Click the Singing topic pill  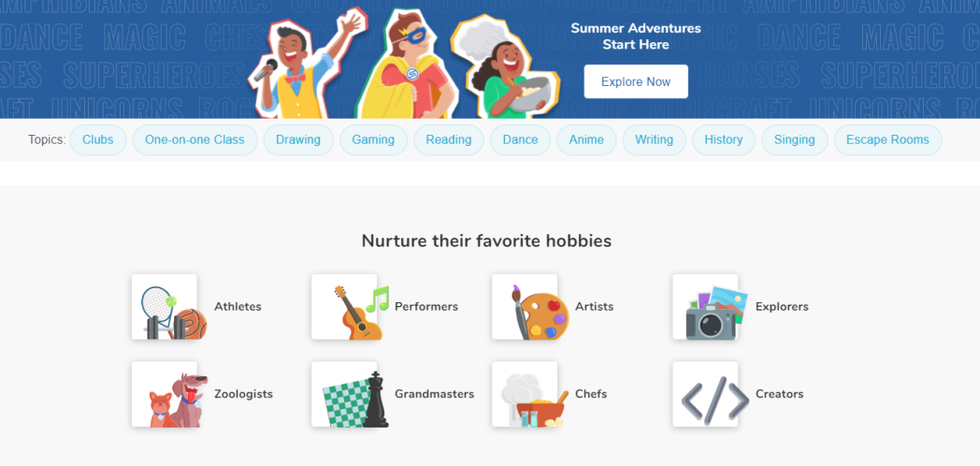tap(794, 140)
